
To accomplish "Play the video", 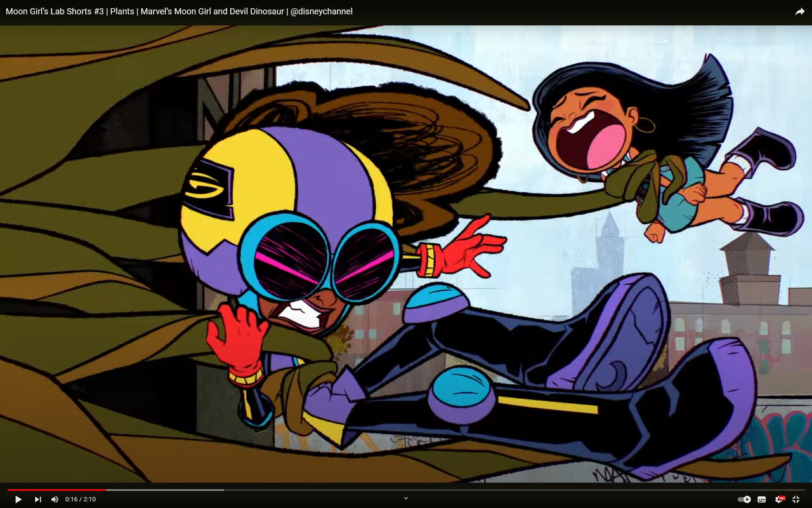I will pyautogui.click(x=18, y=499).
